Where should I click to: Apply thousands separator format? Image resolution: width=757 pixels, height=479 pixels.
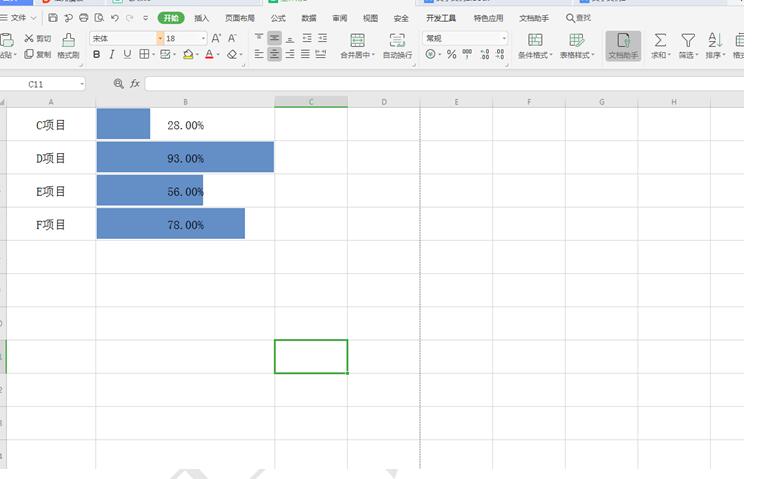467,54
